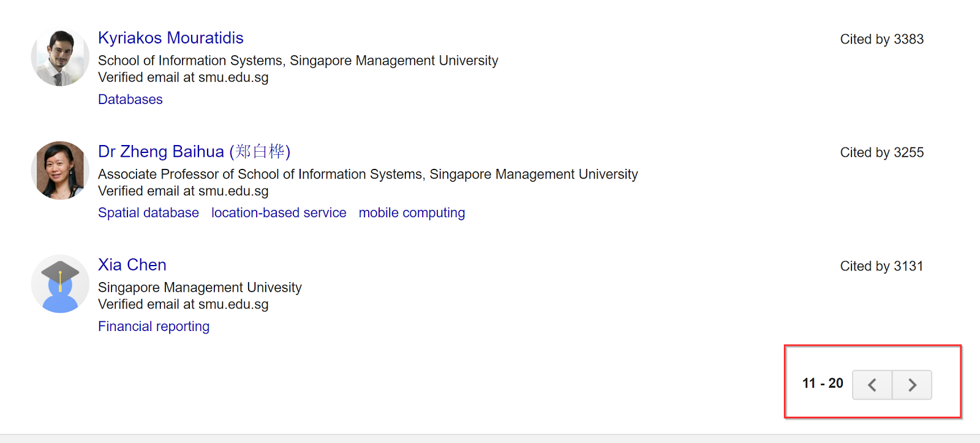Open Kyriakos Mouratidis profile link
Screen dimensions: 980x443
pyautogui.click(x=171, y=38)
